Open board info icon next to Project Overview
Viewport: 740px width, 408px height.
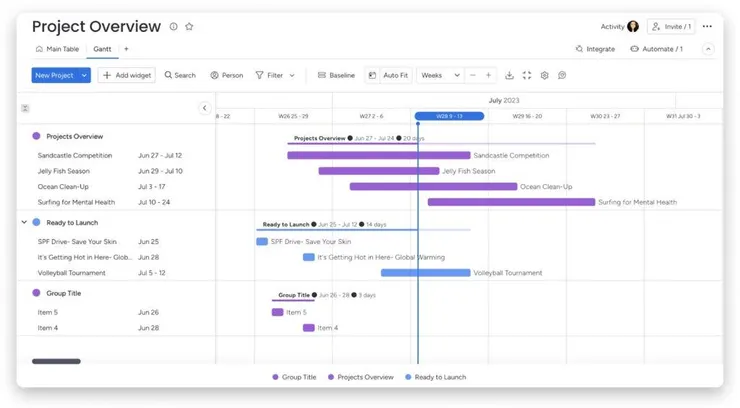pyautogui.click(x=174, y=26)
